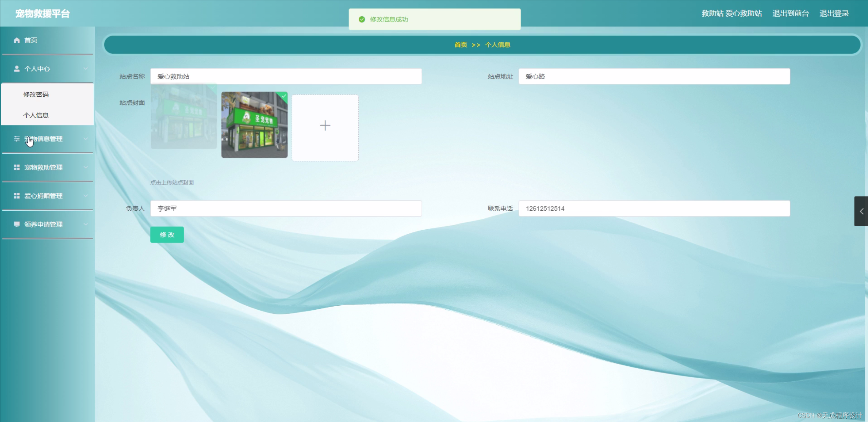868x422 pixels.
Task: Open the collapsed side panel arrow
Action: click(861, 211)
